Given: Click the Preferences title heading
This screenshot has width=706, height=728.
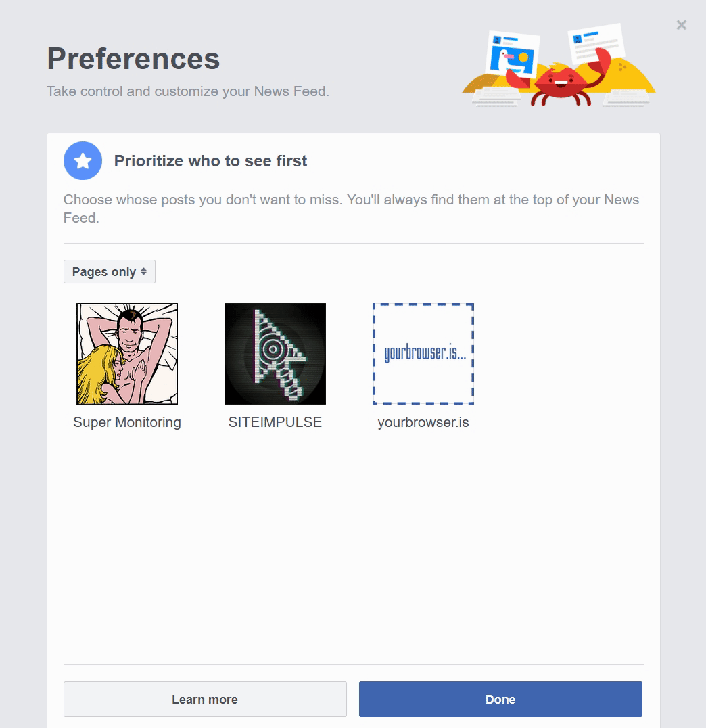Looking at the screenshot, I should pos(133,58).
